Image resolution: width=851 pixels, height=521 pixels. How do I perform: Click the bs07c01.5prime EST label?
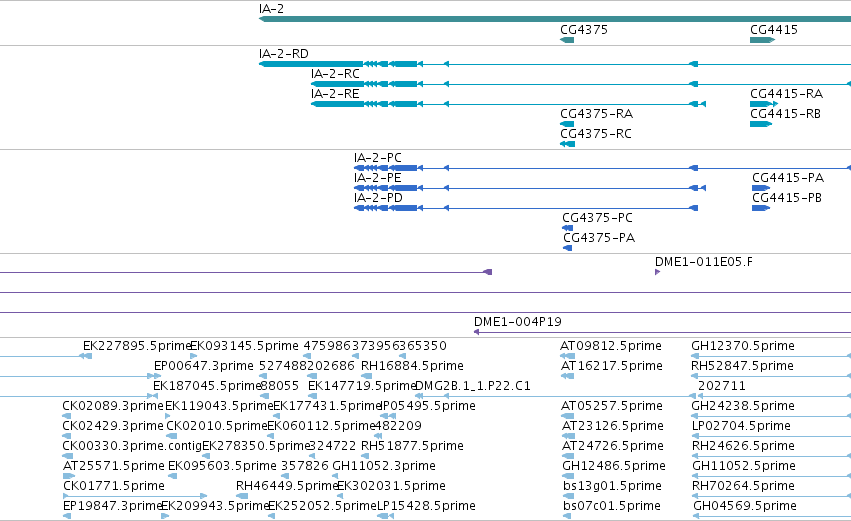[612, 506]
